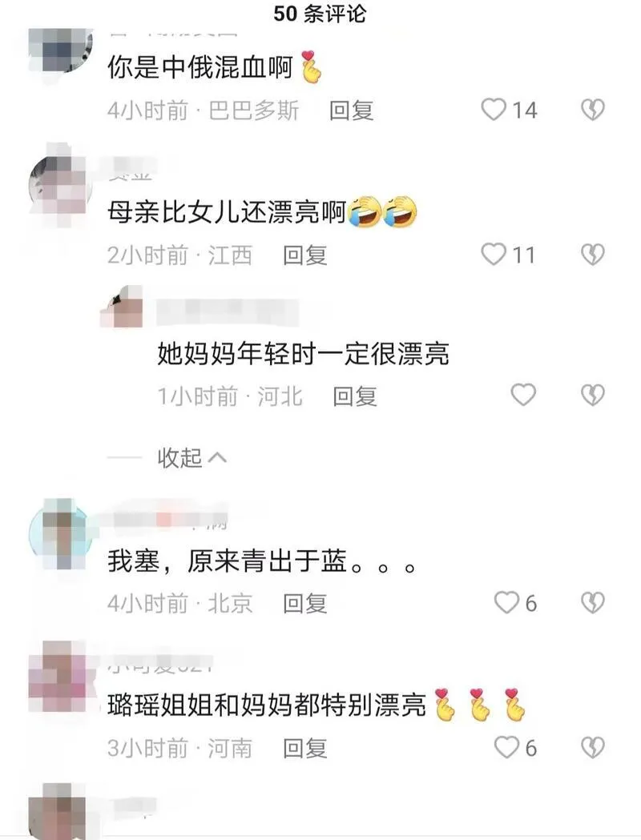
Task: Open avatar of 河北 reply author
Action: coord(123,307)
